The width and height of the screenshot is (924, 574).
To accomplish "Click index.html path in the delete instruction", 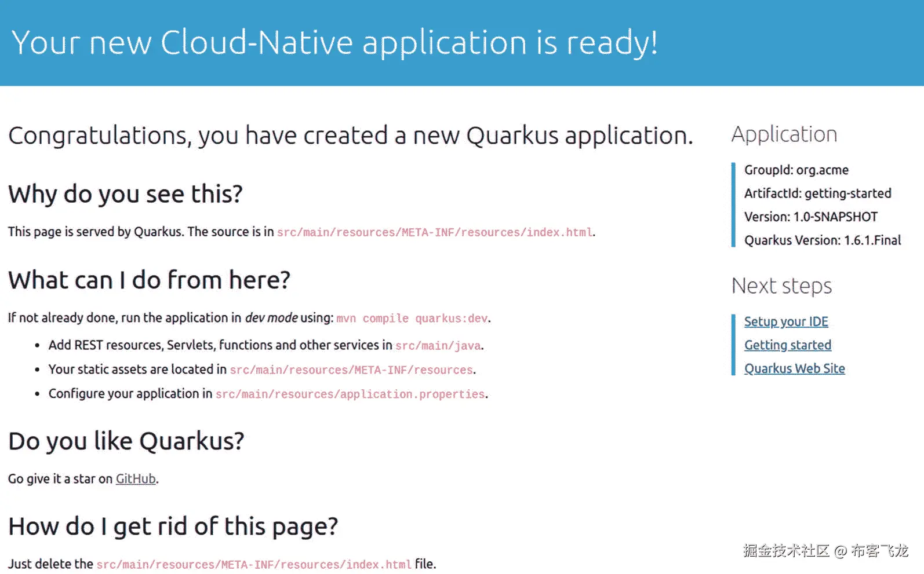I will click(254, 565).
